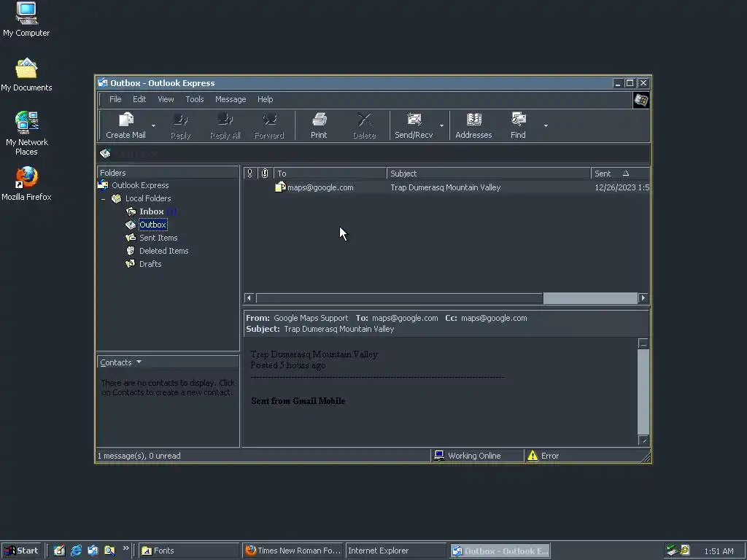Open the Addresses book
This screenshot has width=747, height=560.
tap(473, 125)
